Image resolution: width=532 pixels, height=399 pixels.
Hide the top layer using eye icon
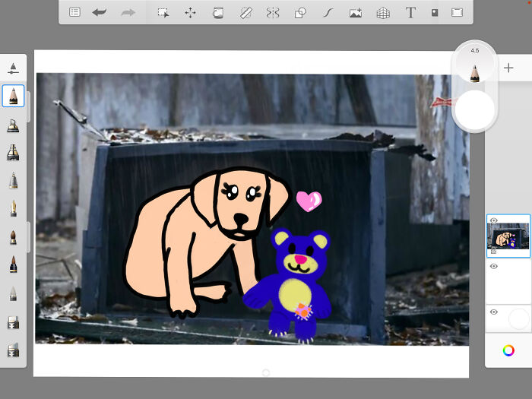(x=493, y=221)
